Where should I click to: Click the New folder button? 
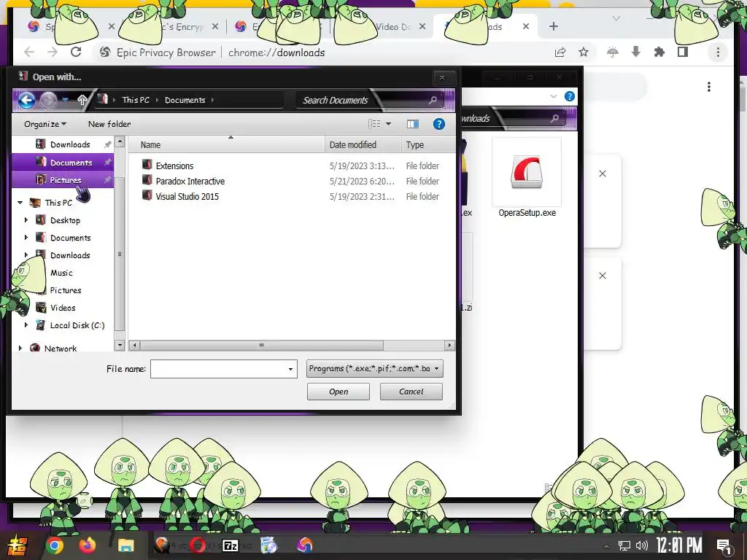click(x=109, y=124)
